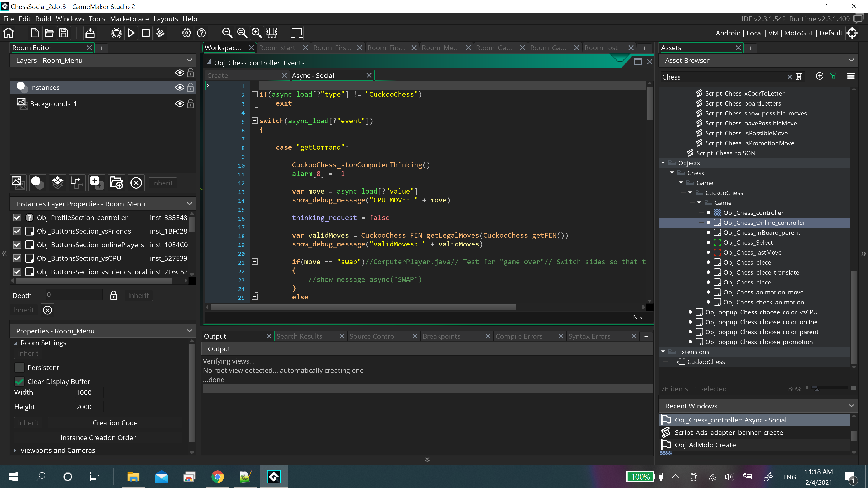The height and width of the screenshot is (488, 868).
Task: Click the Asset Browser zoom slider
Action: [817, 389]
